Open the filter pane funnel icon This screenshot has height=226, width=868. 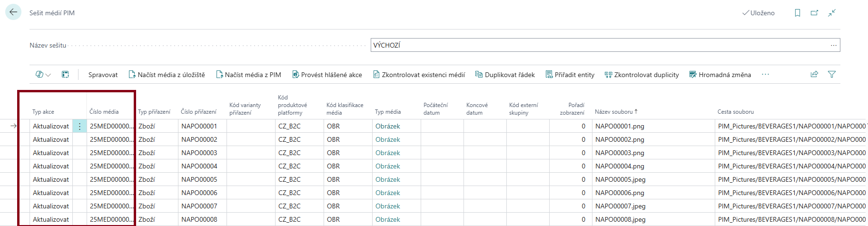coord(831,74)
